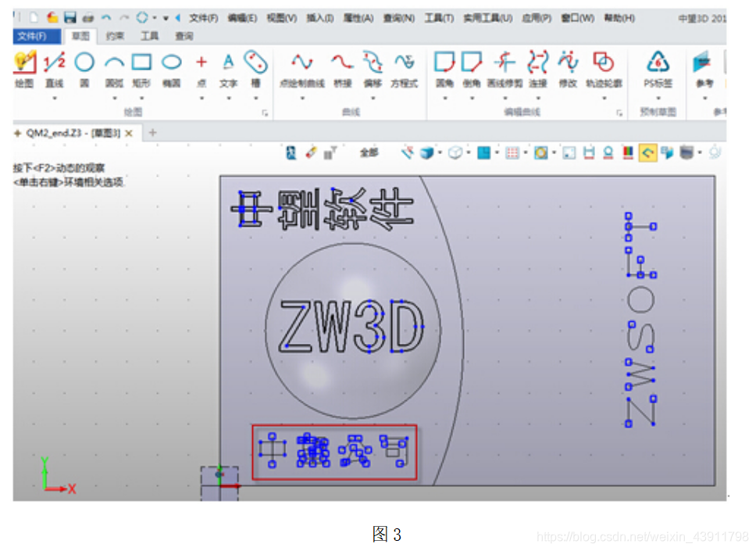
Task: Click the shaded cube display icon
Action: pyautogui.click(x=426, y=153)
